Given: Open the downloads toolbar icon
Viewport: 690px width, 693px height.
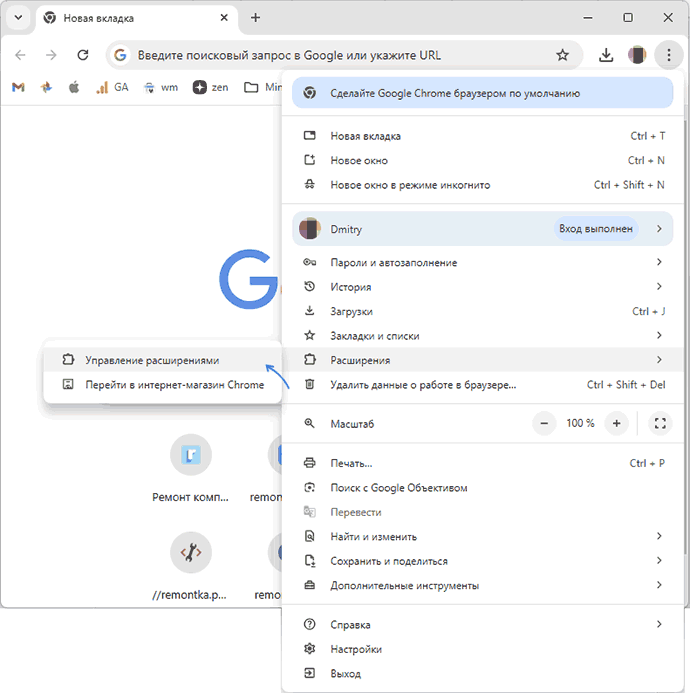Looking at the screenshot, I should [x=606, y=55].
